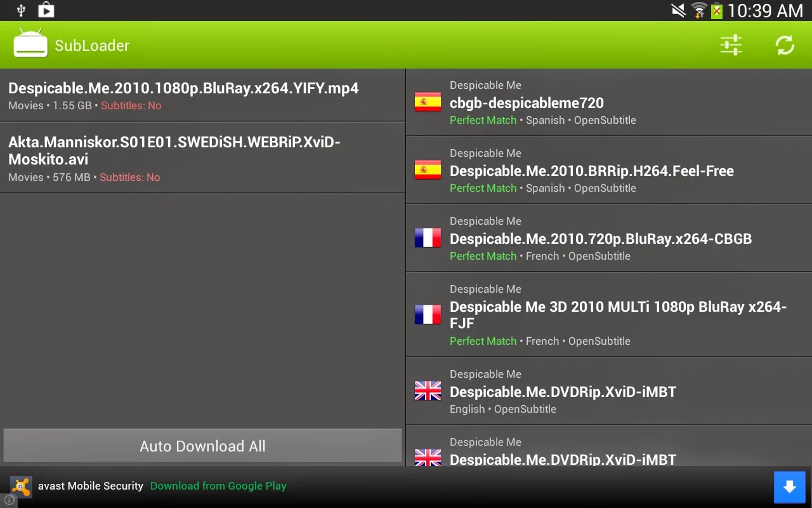Tap USB connection icon in status bar
The image size is (812, 508).
tap(21, 10)
